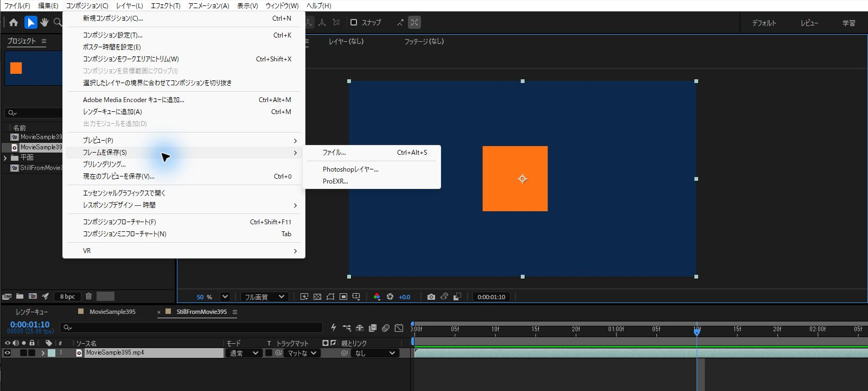Open the 通常 blend mode dropdown
This screenshot has height=391, width=868.
click(244, 353)
